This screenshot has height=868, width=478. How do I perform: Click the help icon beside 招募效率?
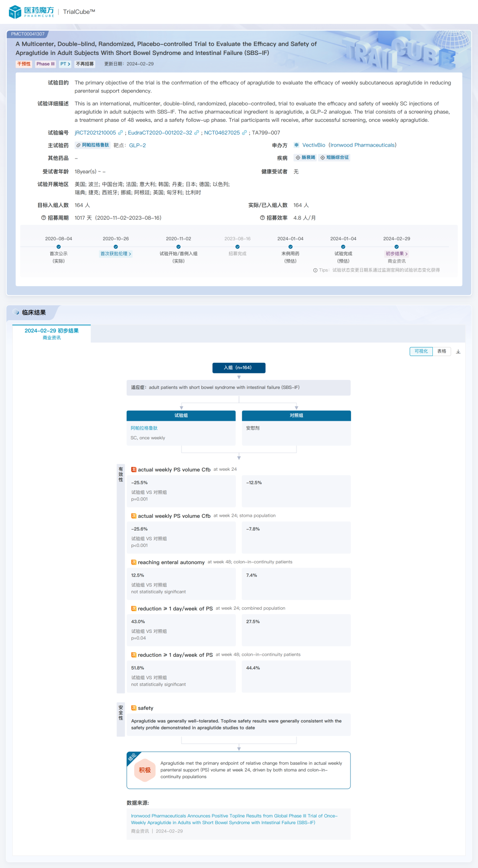(x=262, y=218)
